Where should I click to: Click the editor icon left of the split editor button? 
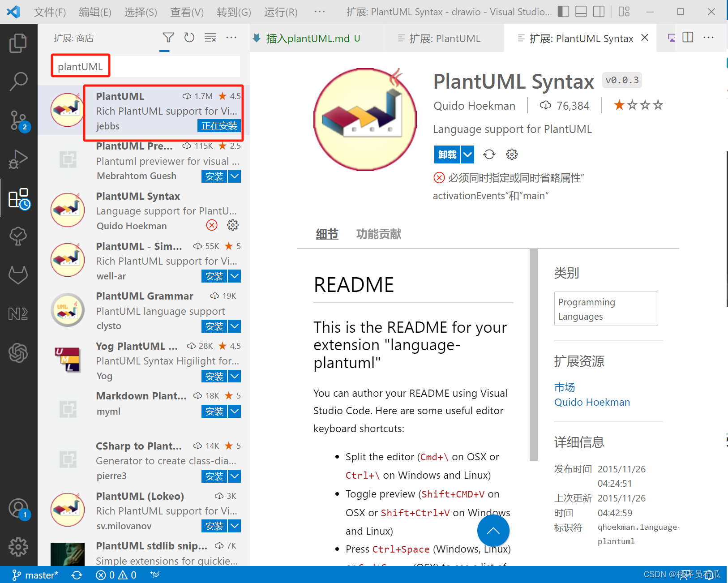tap(671, 38)
